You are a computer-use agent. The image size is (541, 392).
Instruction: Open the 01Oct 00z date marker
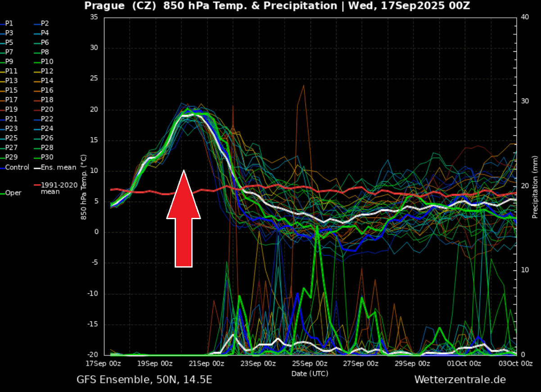[464, 363]
